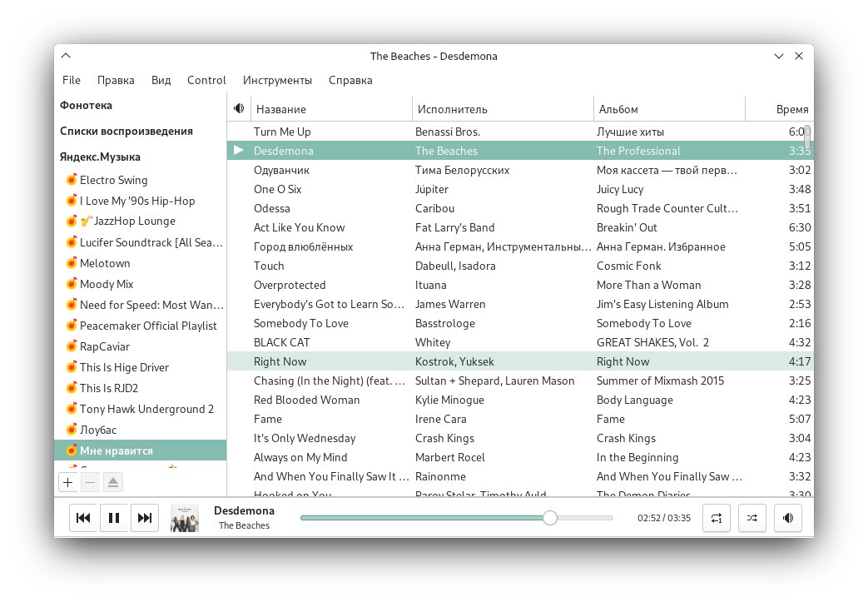Select the track Одуванчик
The width and height of the screenshot is (868, 602).
coord(520,170)
